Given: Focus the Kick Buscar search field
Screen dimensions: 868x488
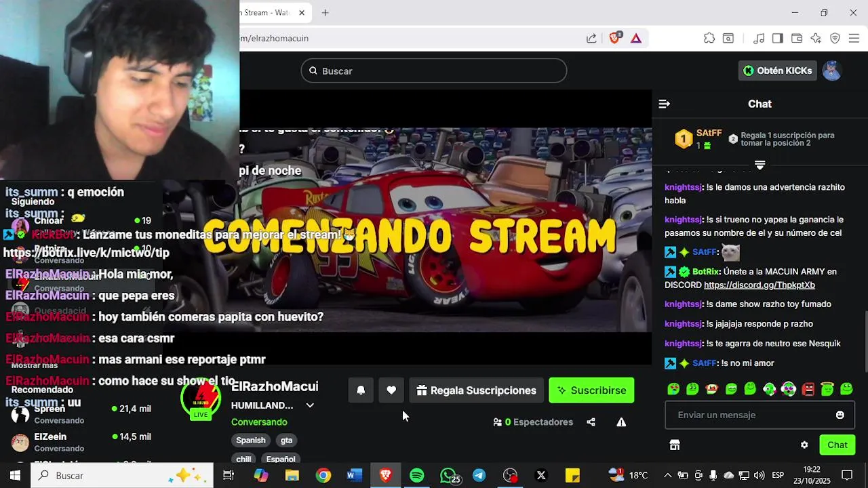Looking at the screenshot, I should (x=434, y=71).
